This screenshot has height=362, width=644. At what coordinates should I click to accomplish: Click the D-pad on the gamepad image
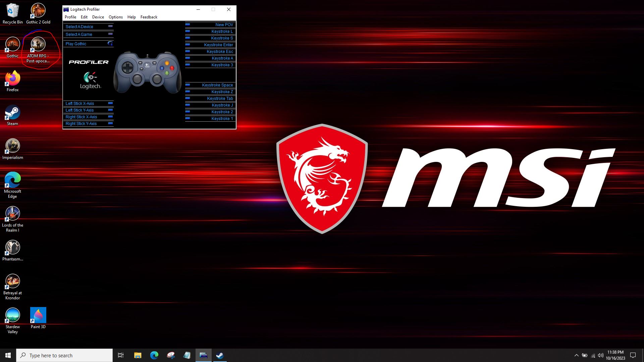(x=127, y=68)
